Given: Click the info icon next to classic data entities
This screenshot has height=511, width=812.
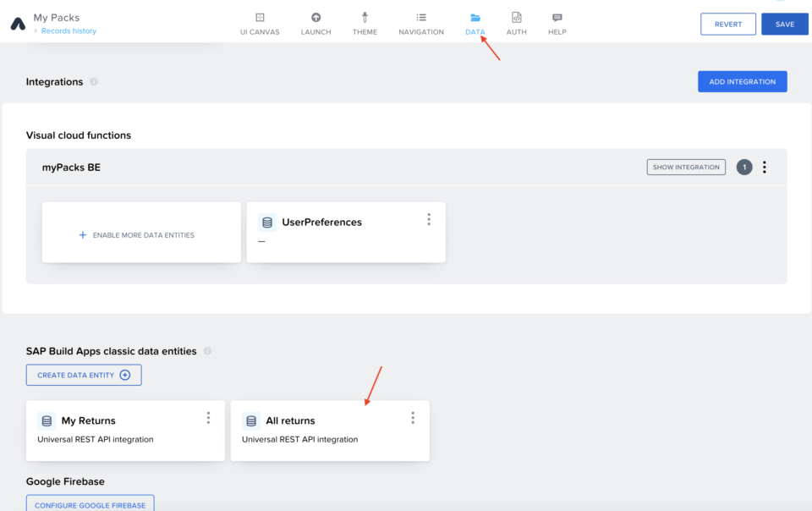Looking at the screenshot, I should coord(208,351).
